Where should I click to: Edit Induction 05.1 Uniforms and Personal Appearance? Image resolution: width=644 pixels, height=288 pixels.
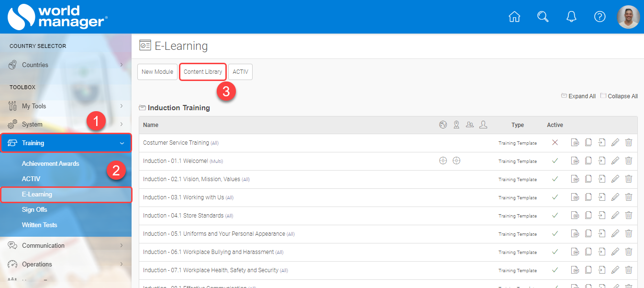point(615,233)
